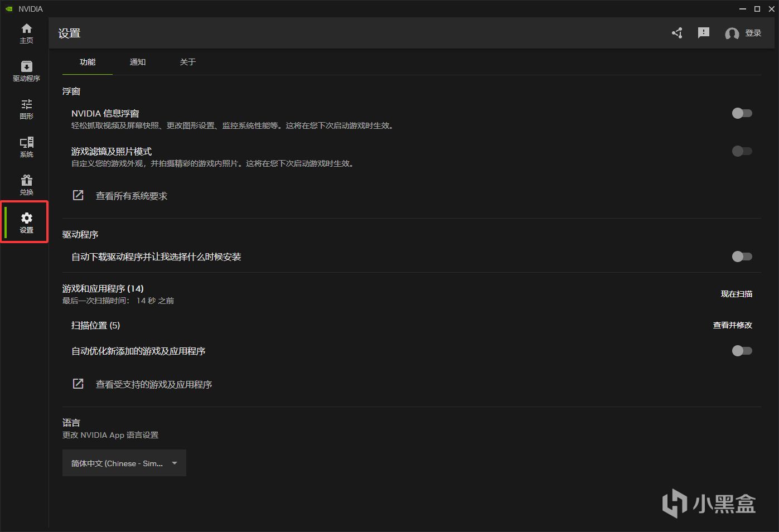Turn on 自动优化新添加的游戏及应用程序 toggle
Screen dimensions: 779x532
742,351
